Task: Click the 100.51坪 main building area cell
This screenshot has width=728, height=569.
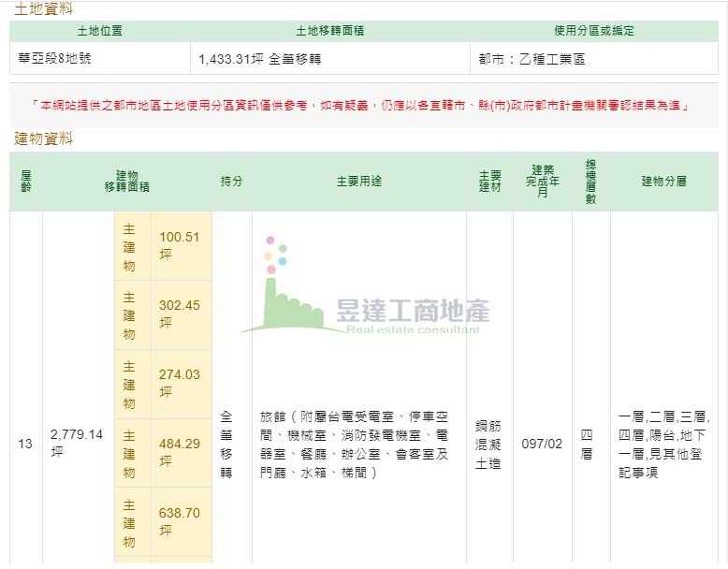Action: pyautogui.click(x=180, y=245)
